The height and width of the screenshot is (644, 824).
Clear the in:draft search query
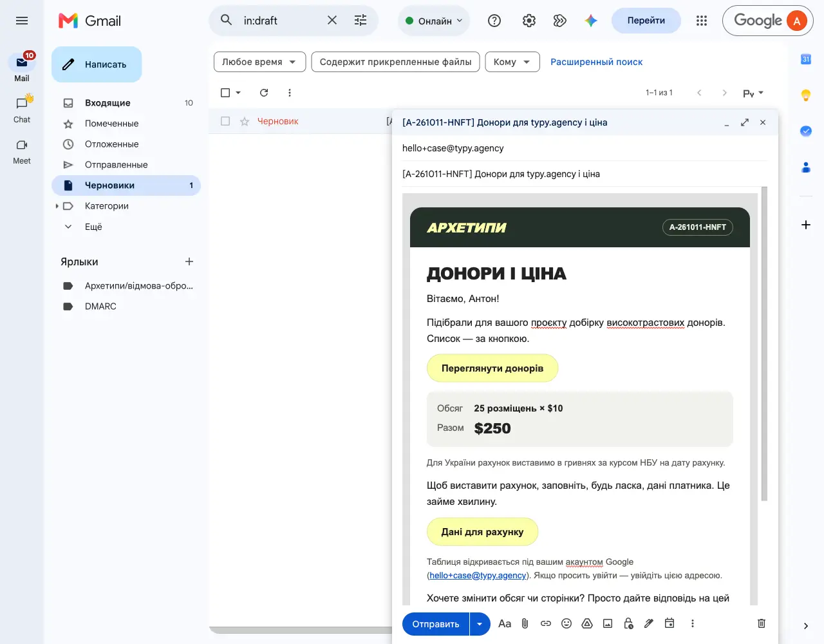332,21
